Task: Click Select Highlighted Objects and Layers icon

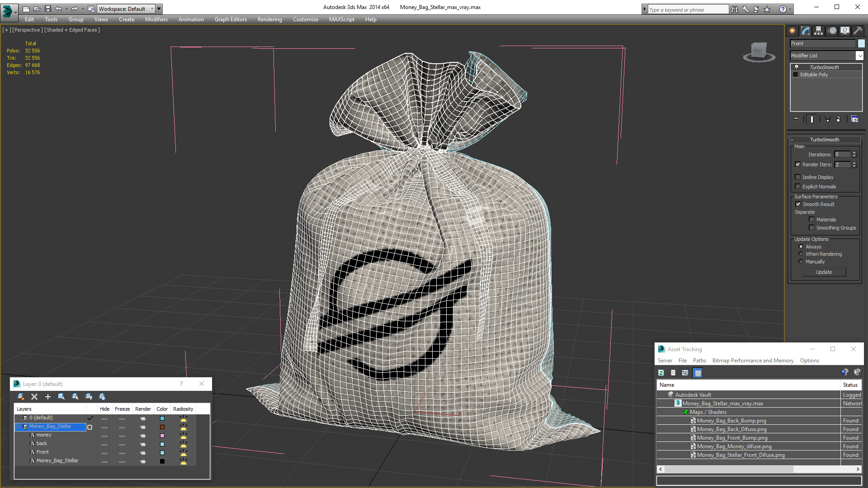Action: click(x=61, y=397)
